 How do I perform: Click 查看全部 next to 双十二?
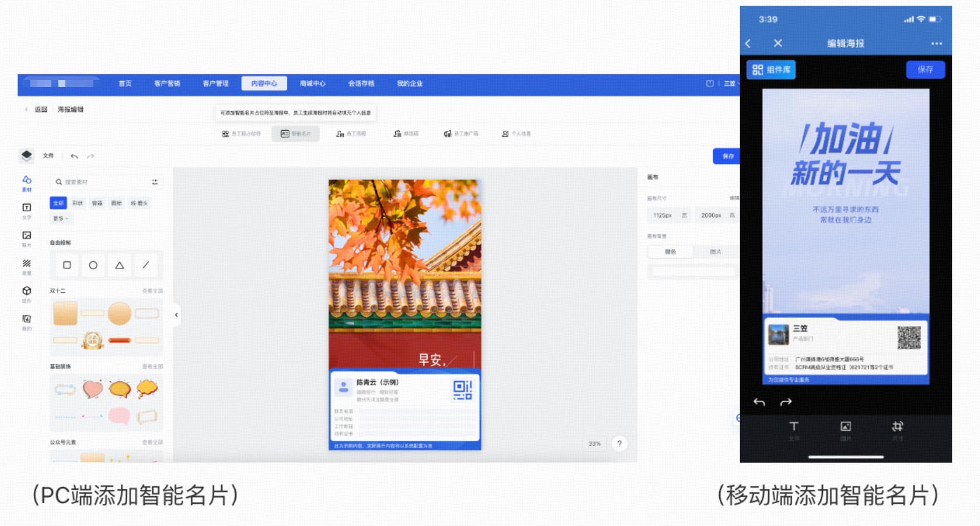point(152,290)
